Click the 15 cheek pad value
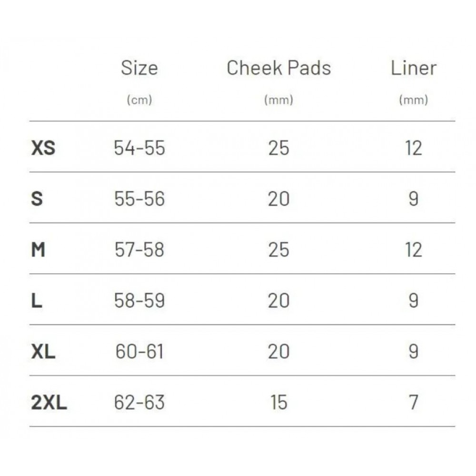The width and height of the screenshot is (476, 476). [x=278, y=403]
